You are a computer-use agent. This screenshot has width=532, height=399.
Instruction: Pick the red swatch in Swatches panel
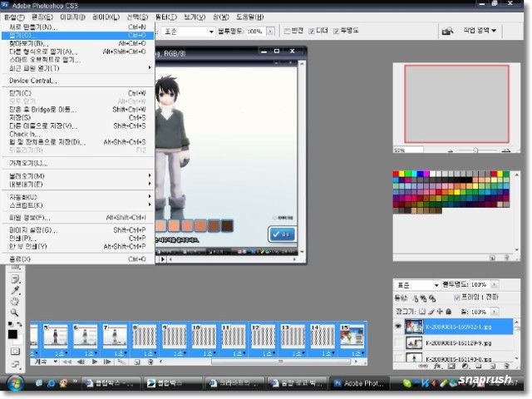point(396,174)
